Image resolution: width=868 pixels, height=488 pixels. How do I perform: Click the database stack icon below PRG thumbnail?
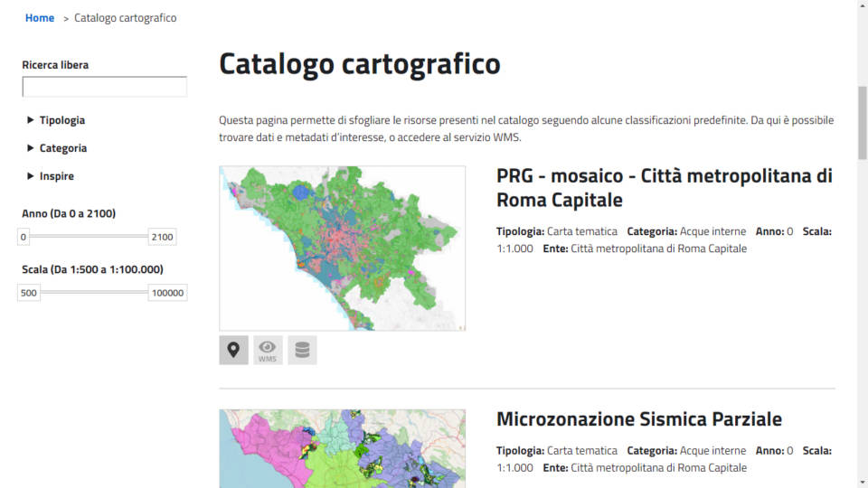302,351
